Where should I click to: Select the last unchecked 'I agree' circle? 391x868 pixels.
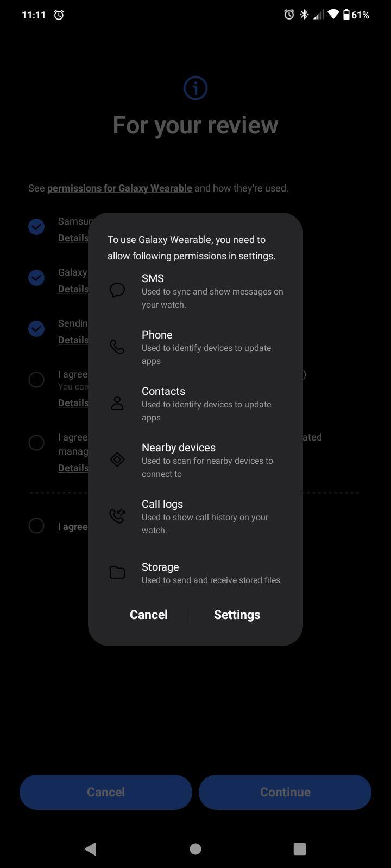[x=36, y=526]
